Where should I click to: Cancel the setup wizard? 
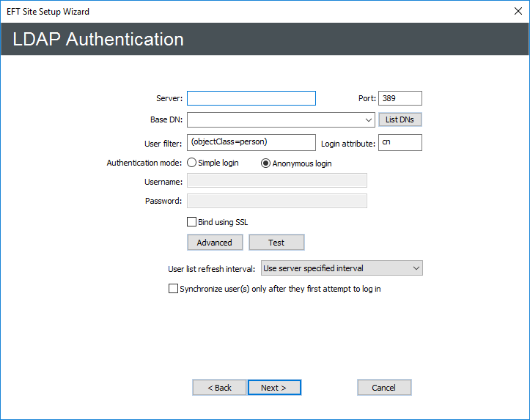coord(384,388)
